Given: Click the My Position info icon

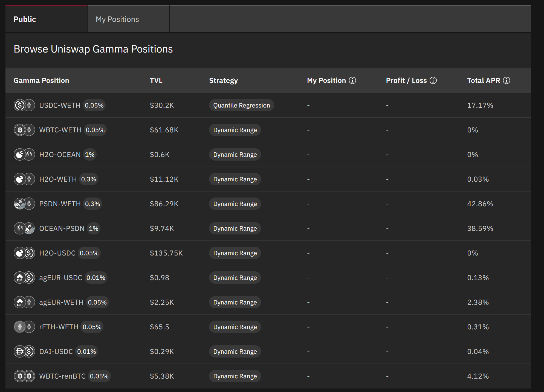Looking at the screenshot, I should click(352, 80).
